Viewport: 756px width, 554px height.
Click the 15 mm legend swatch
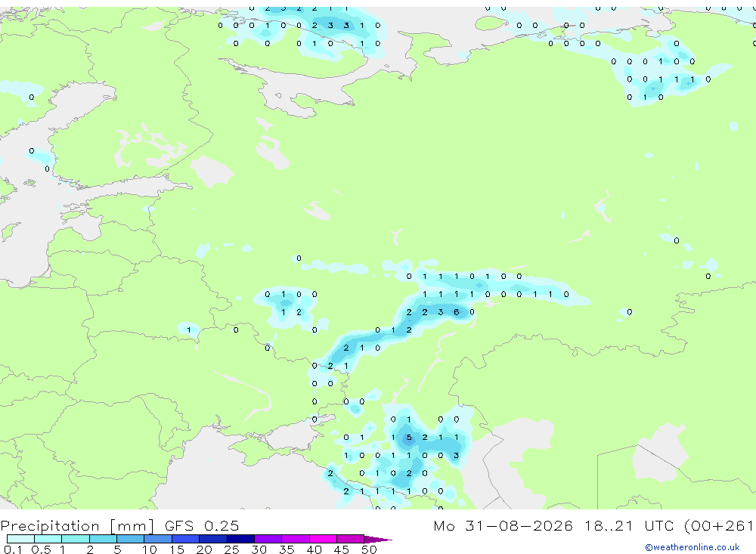tap(186, 539)
